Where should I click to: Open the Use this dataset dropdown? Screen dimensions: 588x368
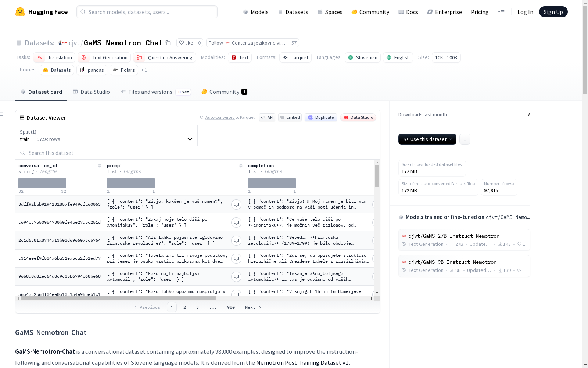[x=427, y=139]
